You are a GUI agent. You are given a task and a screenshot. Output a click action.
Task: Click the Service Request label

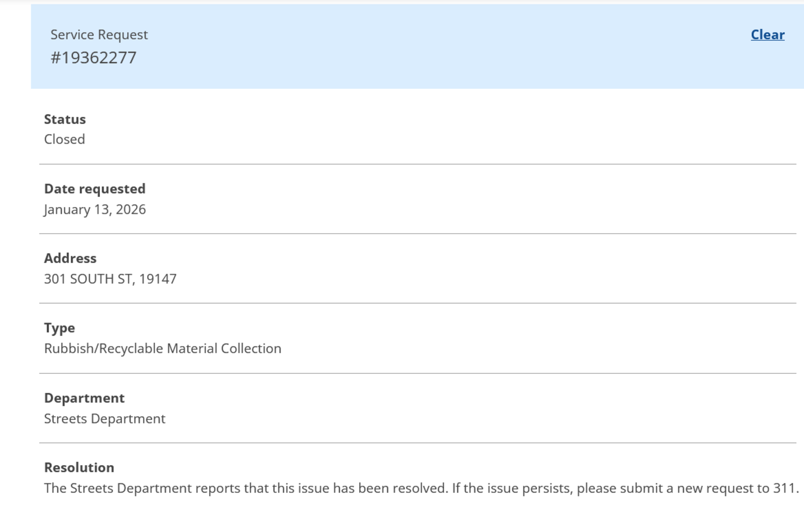click(x=99, y=35)
